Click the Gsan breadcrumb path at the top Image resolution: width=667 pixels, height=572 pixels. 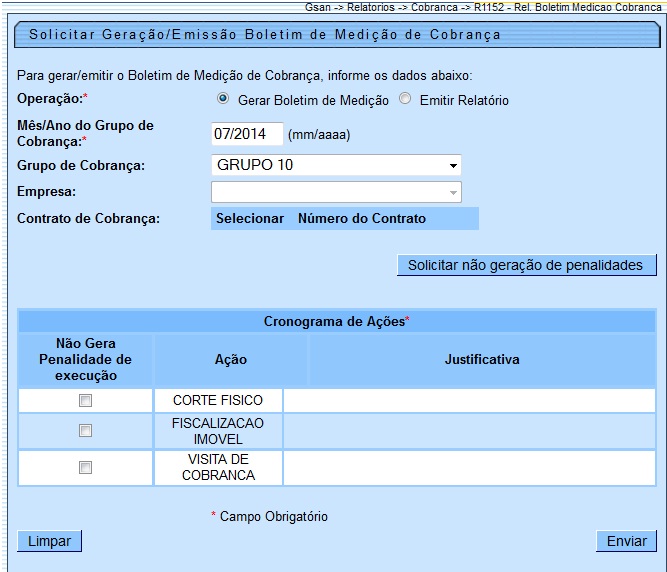(483, 7)
